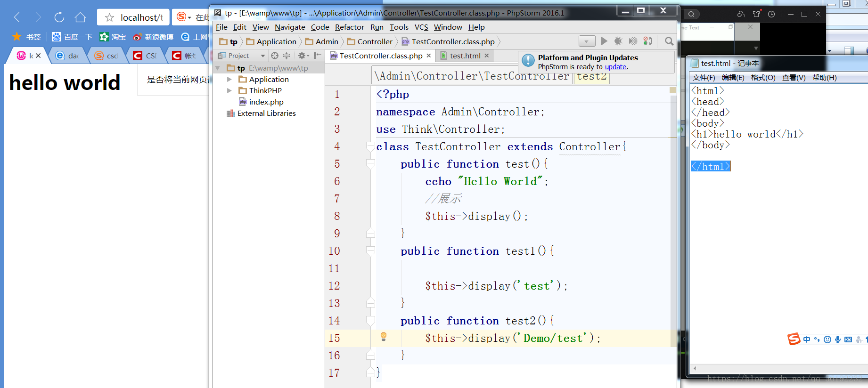
Task: Click Sogou IME S logo
Action: click(794, 339)
